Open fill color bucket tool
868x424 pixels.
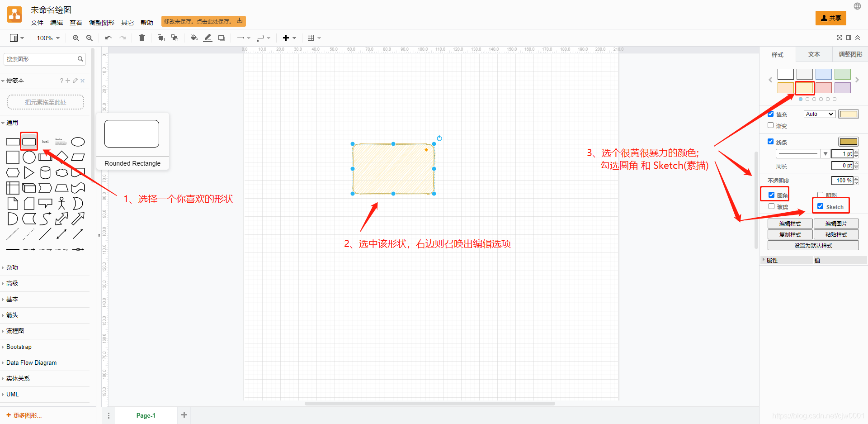(x=194, y=38)
